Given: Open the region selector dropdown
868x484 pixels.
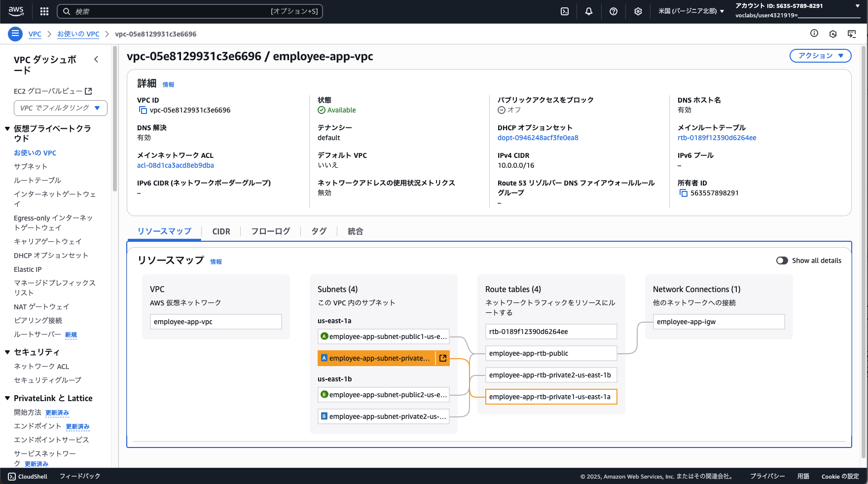Looking at the screenshot, I should 691,11.
